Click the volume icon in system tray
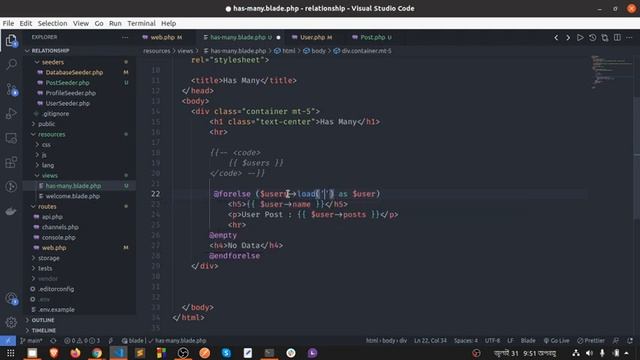Image resolution: width=640 pixels, height=360 pixels. tap(589, 353)
